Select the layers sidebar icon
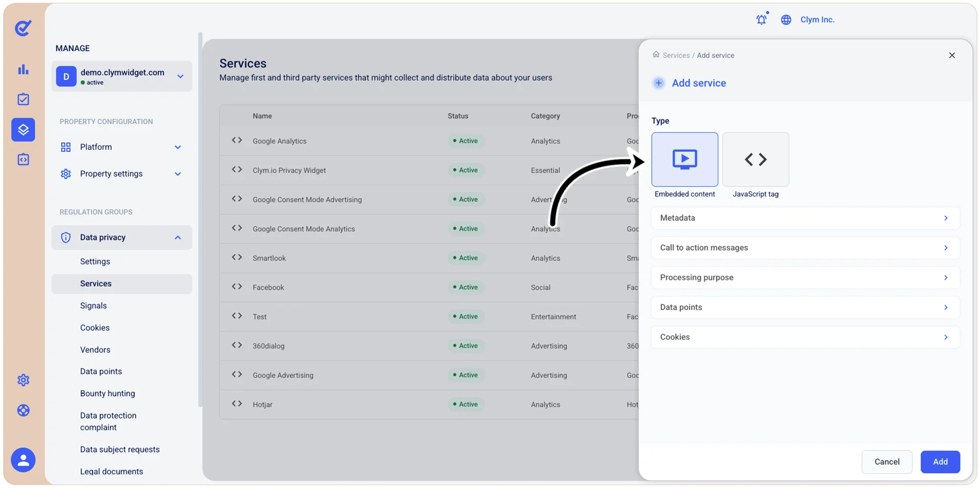This screenshot has width=980, height=488. point(23,129)
